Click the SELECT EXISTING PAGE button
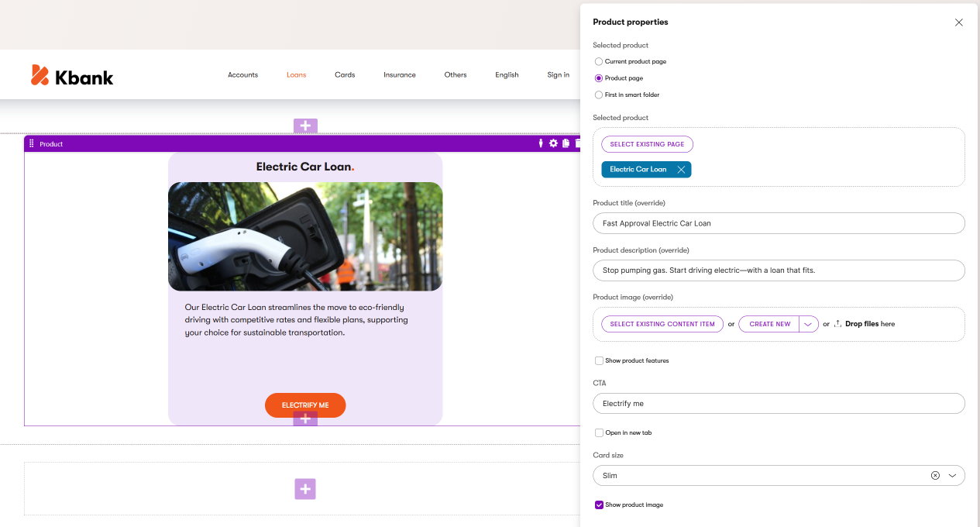This screenshot has width=980, height=527. [647, 144]
